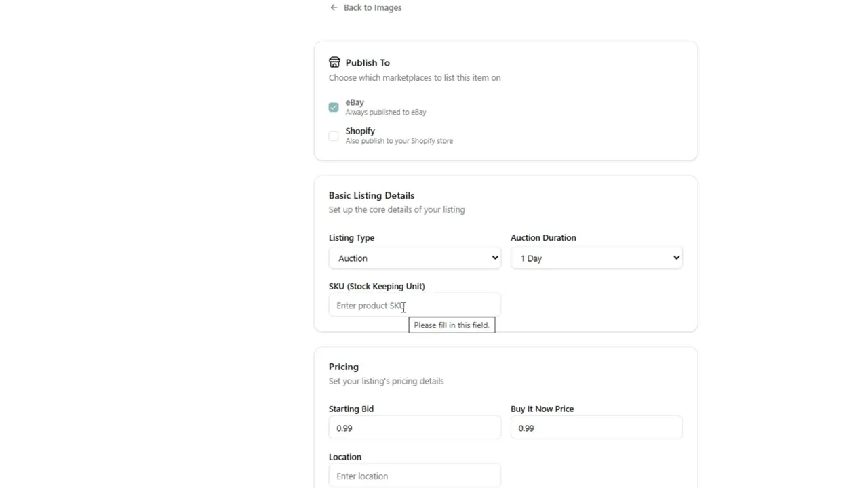Click the Starting Bid field
Image resolution: width=868 pixels, height=488 pixels.
(415, 428)
